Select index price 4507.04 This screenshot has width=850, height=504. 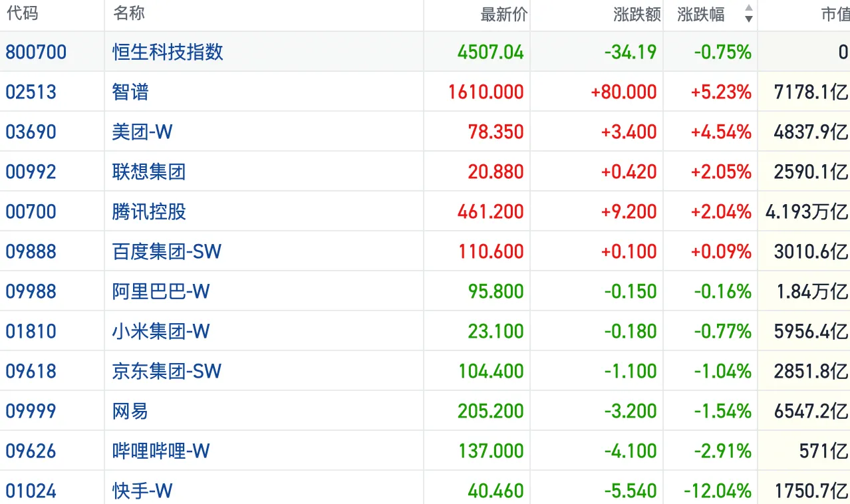click(x=491, y=52)
